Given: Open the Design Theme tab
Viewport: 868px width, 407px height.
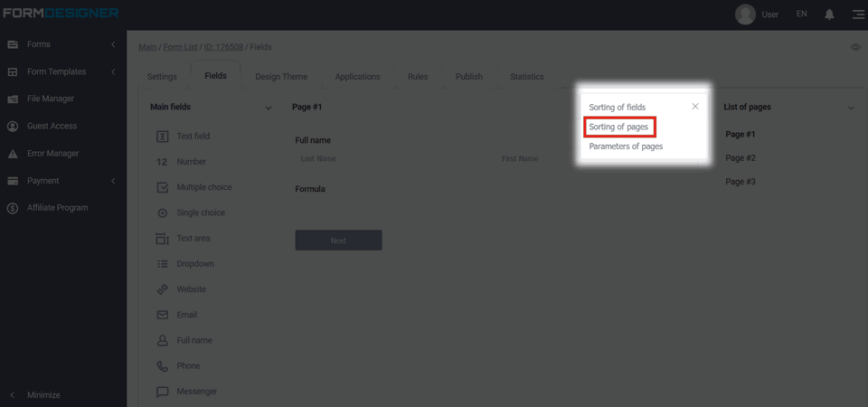Looking at the screenshot, I should click(281, 77).
